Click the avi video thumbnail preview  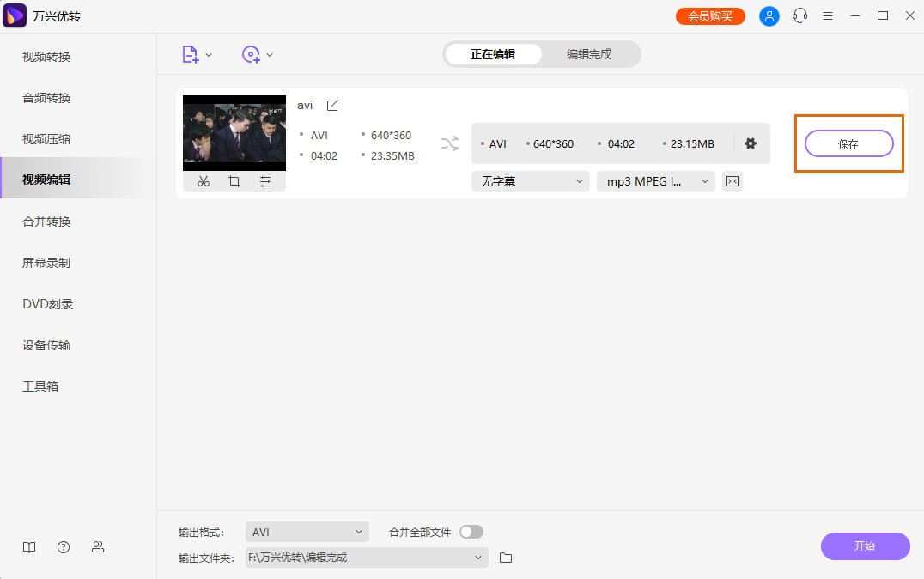(234, 134)
